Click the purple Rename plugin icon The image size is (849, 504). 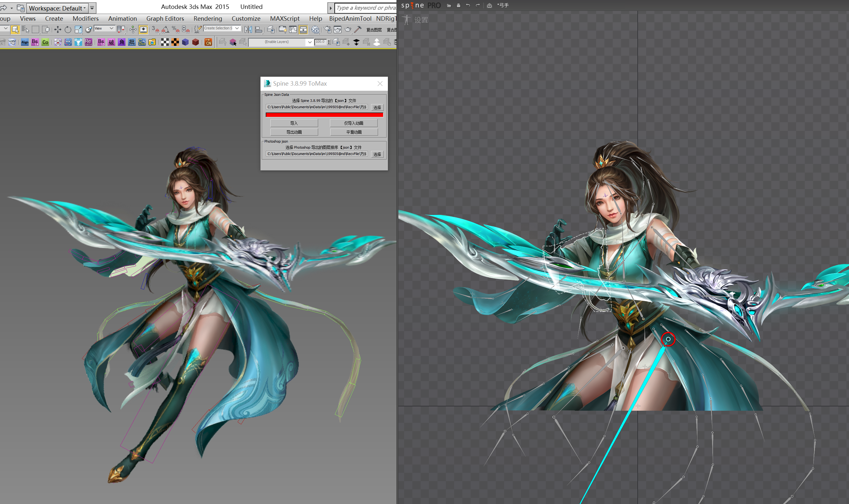[88, 42]
